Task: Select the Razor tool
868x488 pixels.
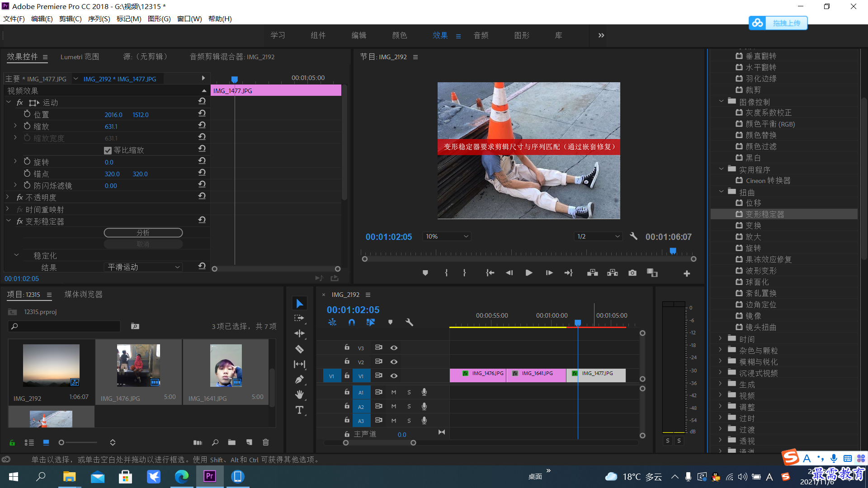Action: click(x=299, y=349)
